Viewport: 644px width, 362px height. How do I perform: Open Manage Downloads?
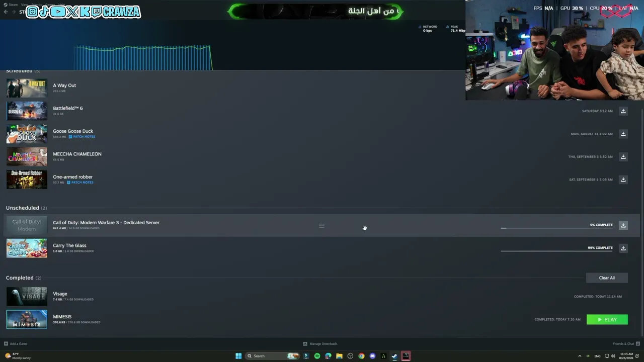tap(320, 344)
